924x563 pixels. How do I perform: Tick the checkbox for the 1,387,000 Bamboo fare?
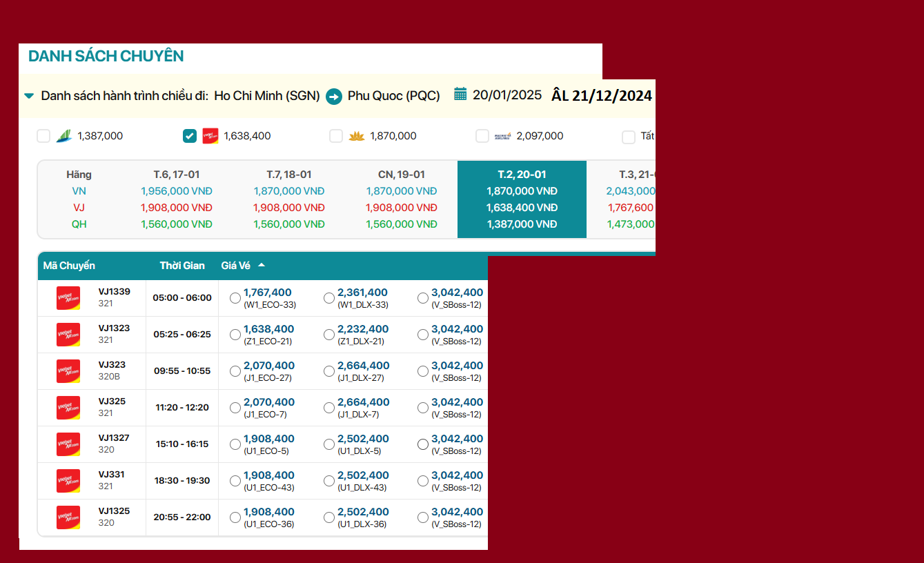pos(43,136)
